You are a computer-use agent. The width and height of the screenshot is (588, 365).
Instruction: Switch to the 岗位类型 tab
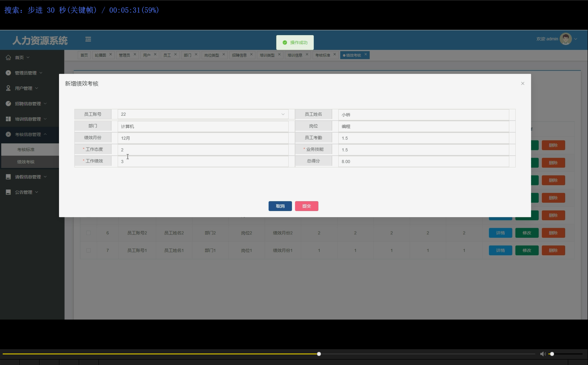pos(211,55)
